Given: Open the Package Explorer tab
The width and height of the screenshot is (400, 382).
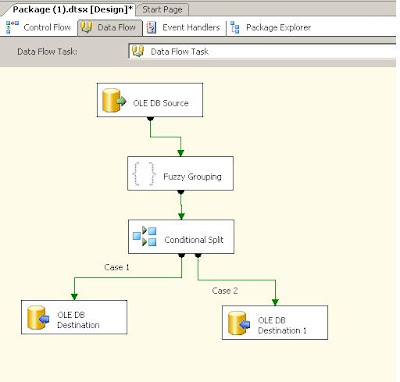Looking at the screenshot, I should coord(271,27).
